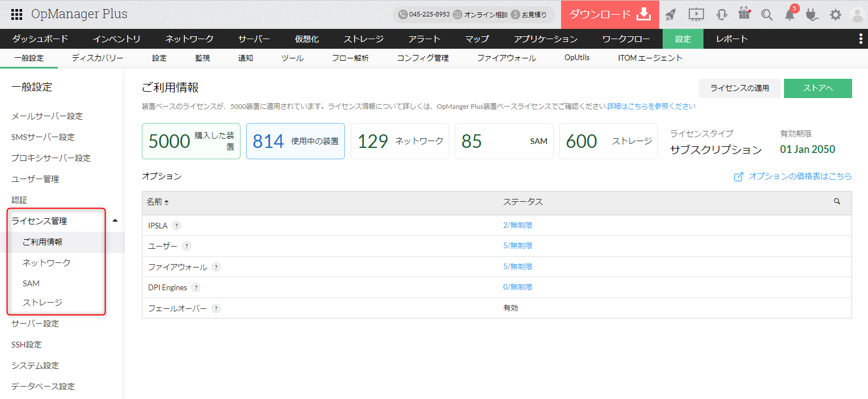Click the red ダウンロード button
868x399 pixels.
coord(609,14)
